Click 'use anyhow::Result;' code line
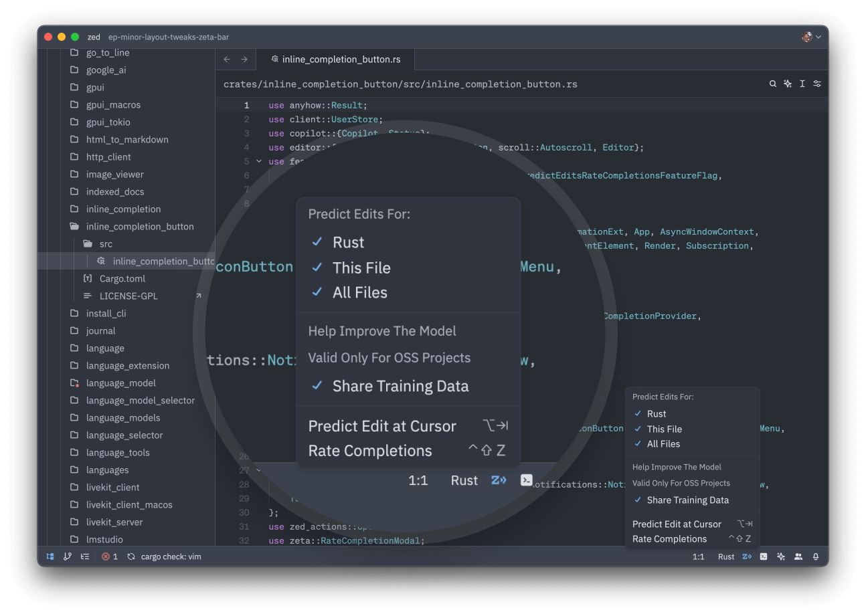The image size is (866, 616). pos(318,105)
